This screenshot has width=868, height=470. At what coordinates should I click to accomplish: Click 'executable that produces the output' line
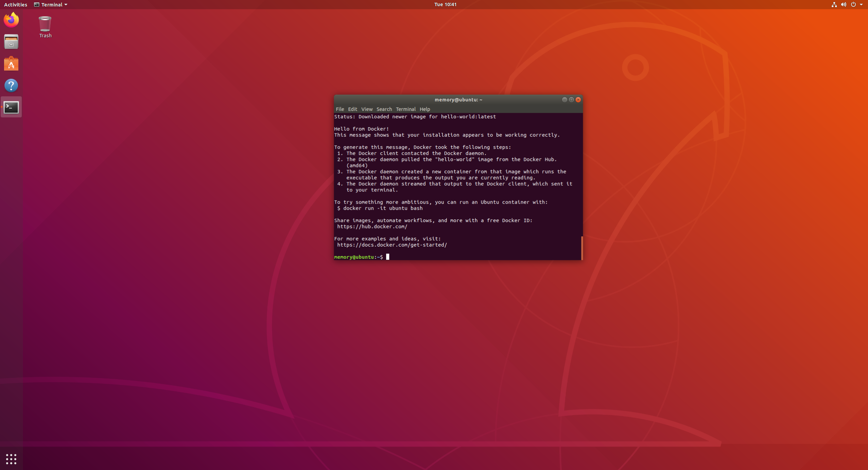pos(441,178)
